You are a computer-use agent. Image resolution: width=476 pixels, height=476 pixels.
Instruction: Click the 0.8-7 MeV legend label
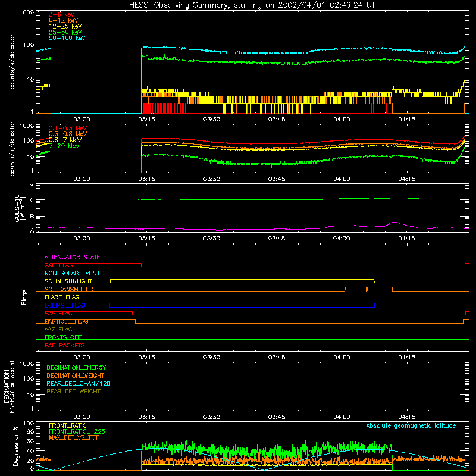tap(65, 140)
